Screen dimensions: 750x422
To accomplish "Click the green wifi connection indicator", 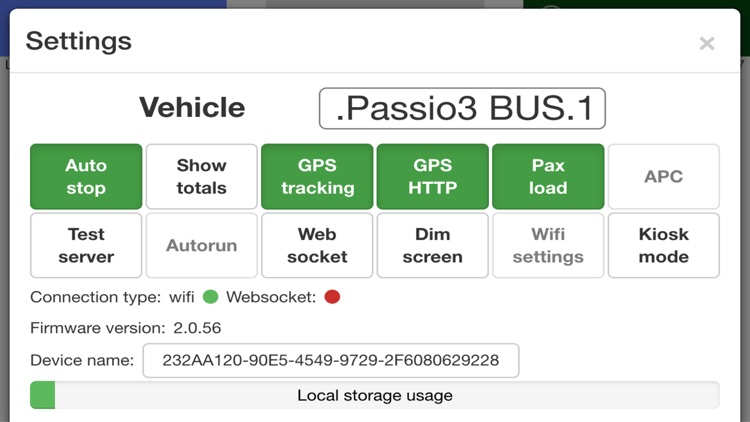I will tap(210, 297).
